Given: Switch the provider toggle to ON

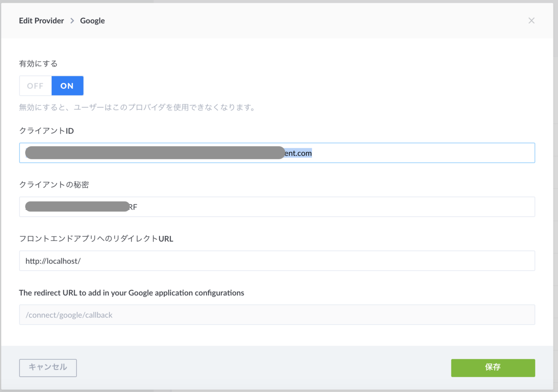Looking at the screenshot, I should coord(67,86).
